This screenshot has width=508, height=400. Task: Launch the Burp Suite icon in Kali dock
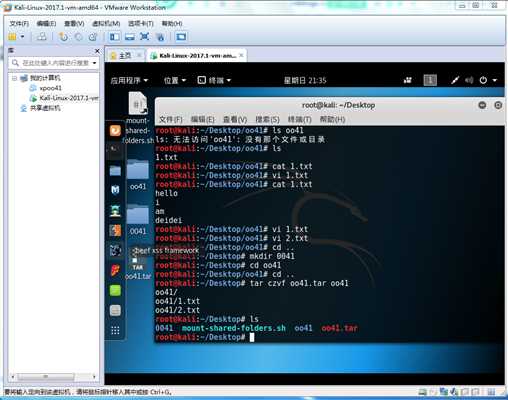[115, 230]
